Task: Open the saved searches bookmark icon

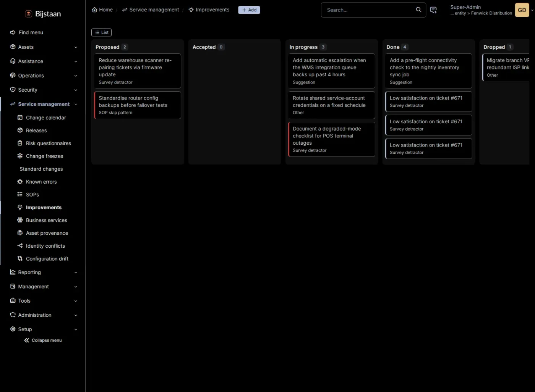Action: pyautogui.click(x=433, y=10)
